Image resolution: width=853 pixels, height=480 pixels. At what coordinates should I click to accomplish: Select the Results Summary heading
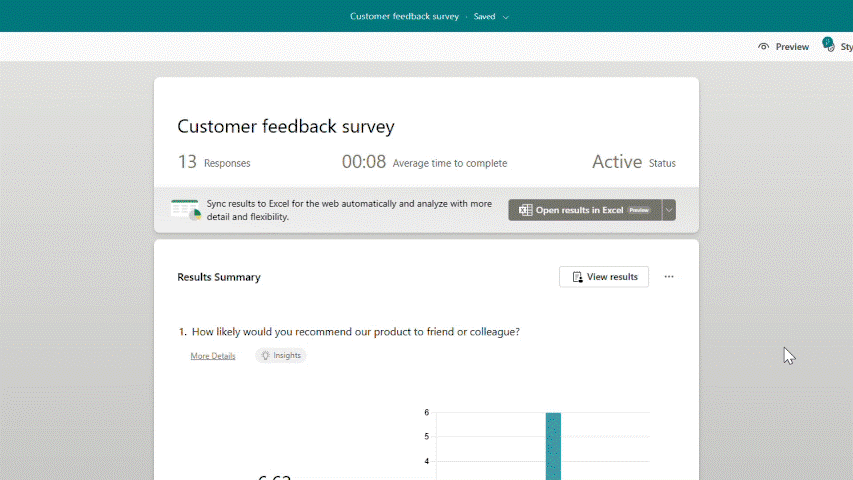[x=219, y=277]
